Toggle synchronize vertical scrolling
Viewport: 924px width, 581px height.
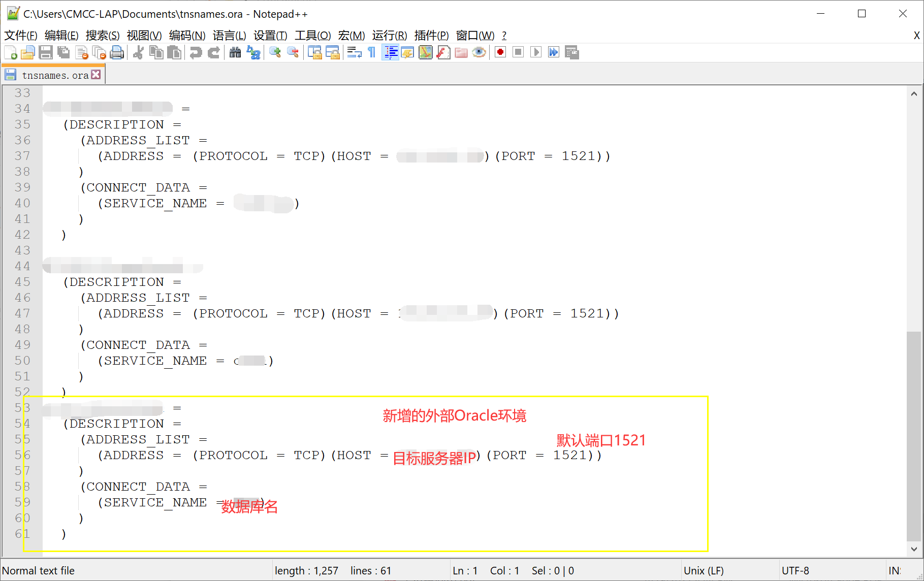point(315,52)
